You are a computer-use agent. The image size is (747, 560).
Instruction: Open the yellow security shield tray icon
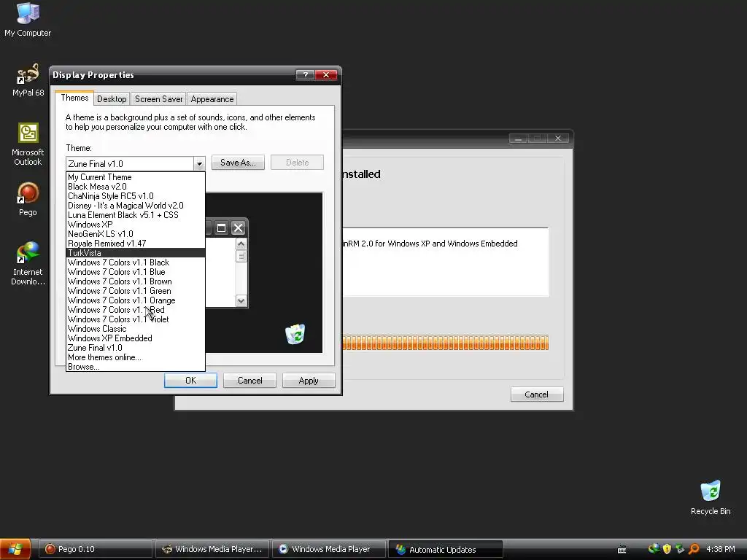point(667,549)
